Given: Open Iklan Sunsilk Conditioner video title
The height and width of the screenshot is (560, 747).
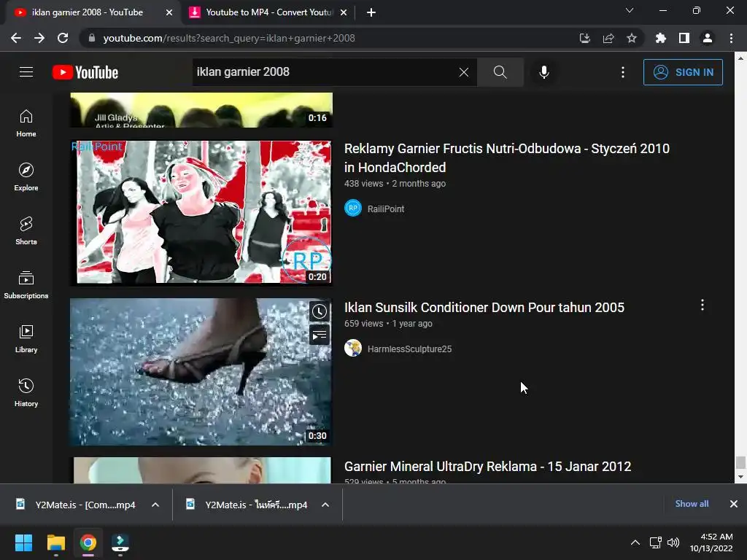Looking at the screenshot, I should tap(484, 308).
